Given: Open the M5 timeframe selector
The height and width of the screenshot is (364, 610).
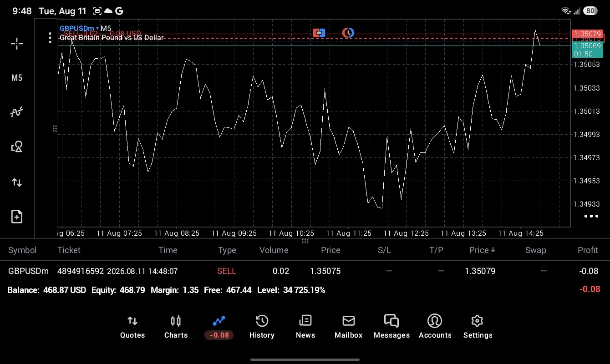Looking at the screenshot, I should (x=17, y=78).
